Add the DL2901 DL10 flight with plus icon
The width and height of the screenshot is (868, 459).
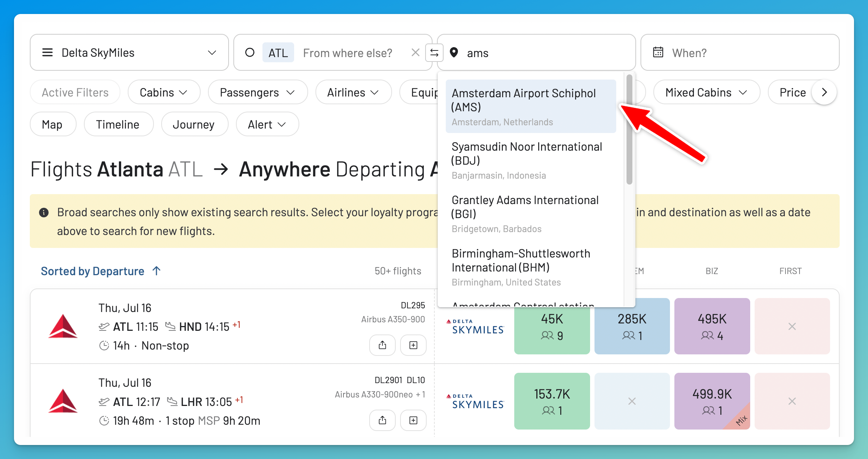tap(413, 420)
